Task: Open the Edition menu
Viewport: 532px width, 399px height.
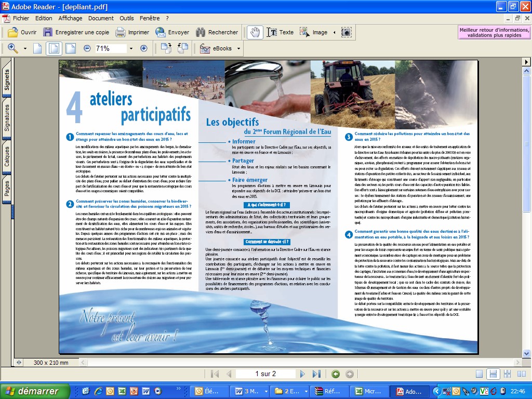Action: coord(44,18)
